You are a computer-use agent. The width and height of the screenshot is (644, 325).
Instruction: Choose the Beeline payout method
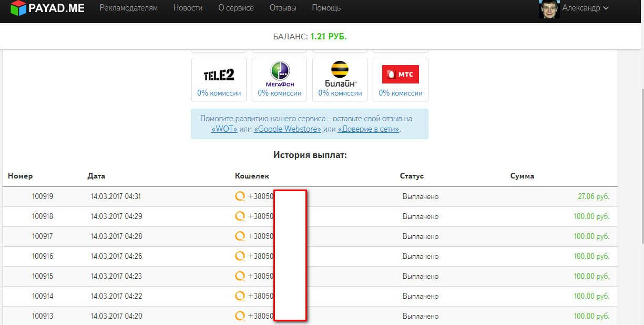[x=340, y=79]
